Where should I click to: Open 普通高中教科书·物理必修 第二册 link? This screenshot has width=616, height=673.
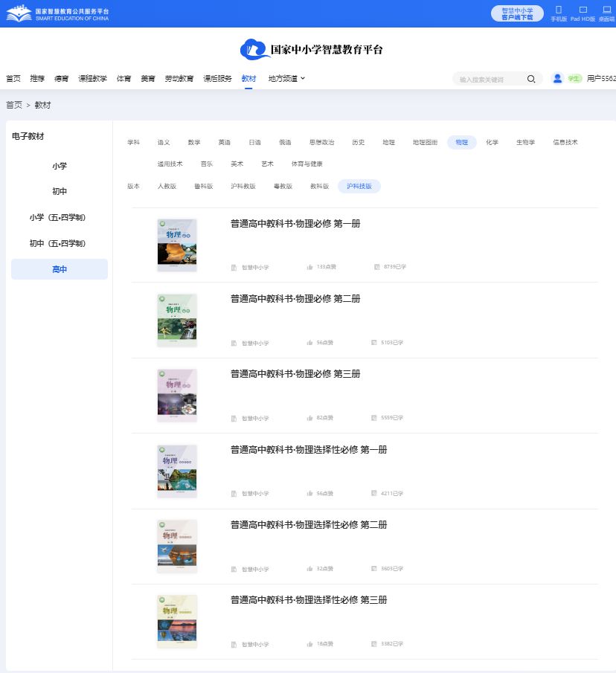click(295, 298)
